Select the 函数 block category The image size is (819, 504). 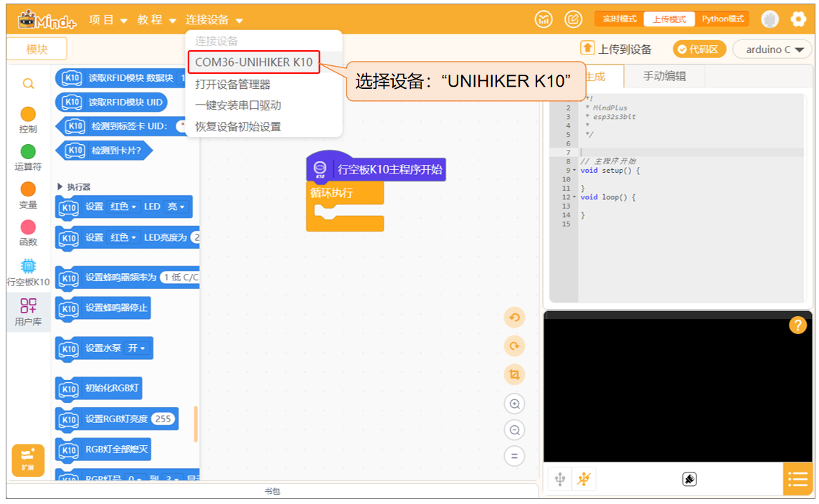[x=28, y=233]
